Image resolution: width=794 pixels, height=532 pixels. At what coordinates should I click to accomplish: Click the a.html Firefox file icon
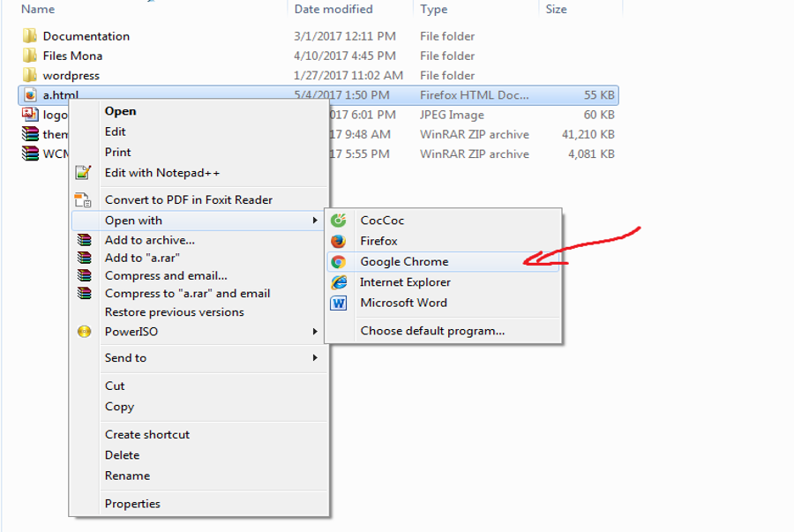pyautogui.click(x=30, y=94)
